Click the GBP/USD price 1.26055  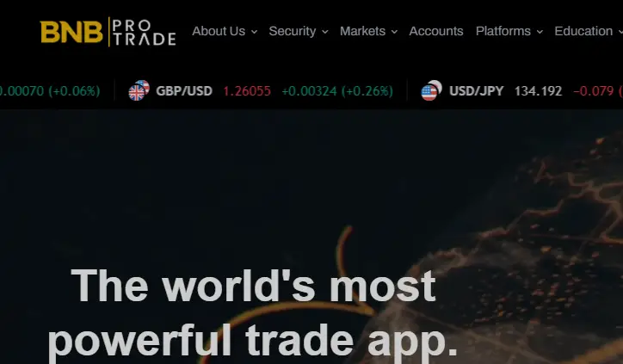coord(247,91)
